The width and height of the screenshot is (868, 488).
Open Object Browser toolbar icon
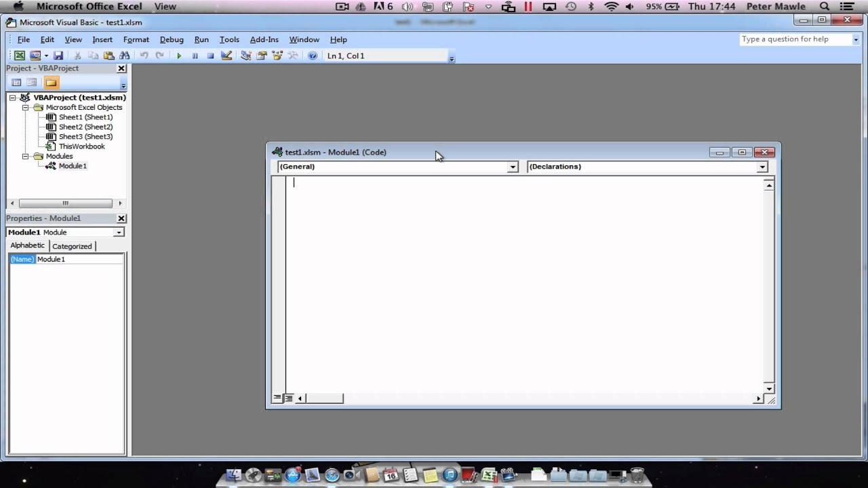point(277,56)
